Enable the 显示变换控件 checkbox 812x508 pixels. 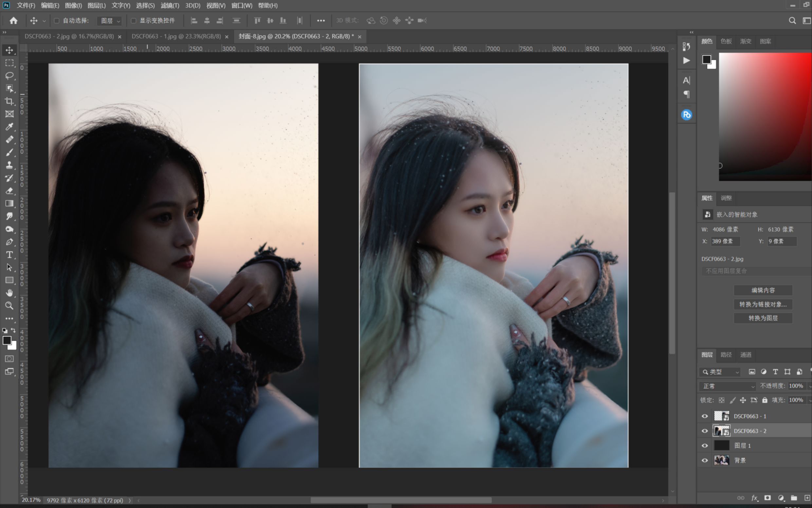[134, 21]
